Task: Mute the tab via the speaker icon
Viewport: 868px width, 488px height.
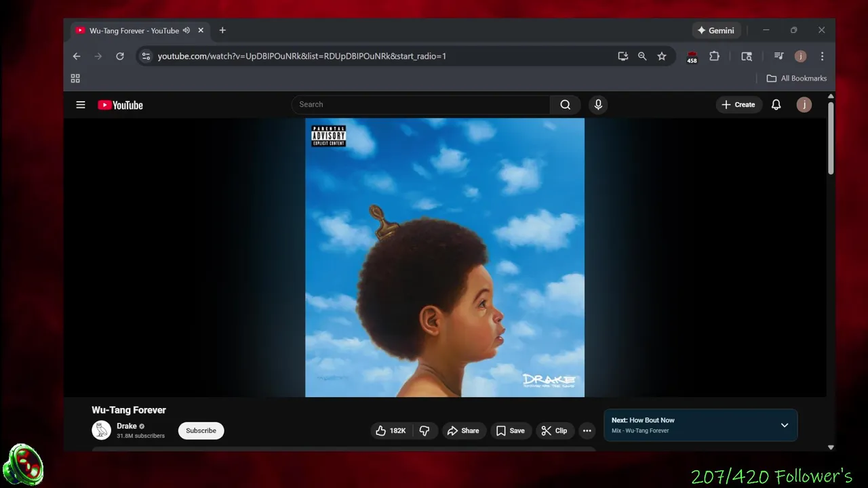Action: [x=186, y=30]
